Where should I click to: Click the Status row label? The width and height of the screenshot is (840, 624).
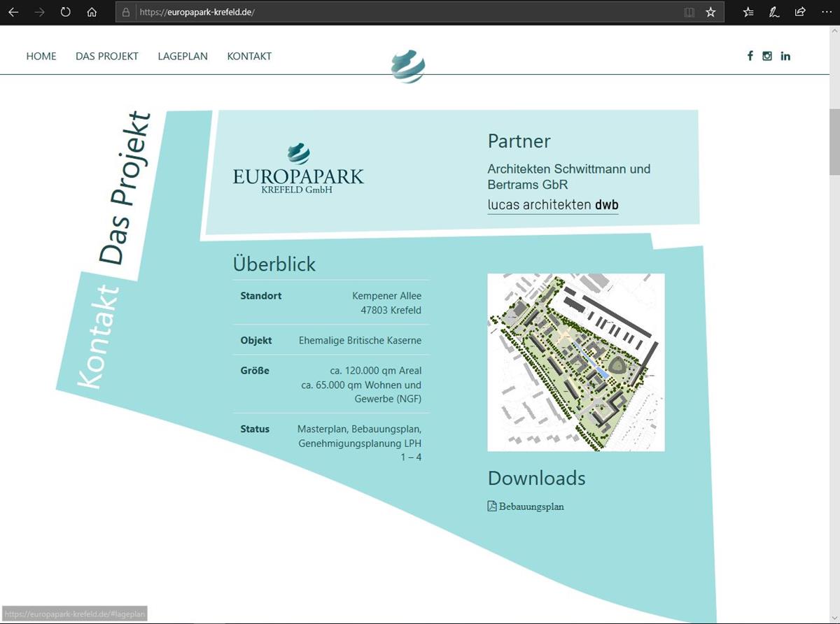[x=255, y=429]
